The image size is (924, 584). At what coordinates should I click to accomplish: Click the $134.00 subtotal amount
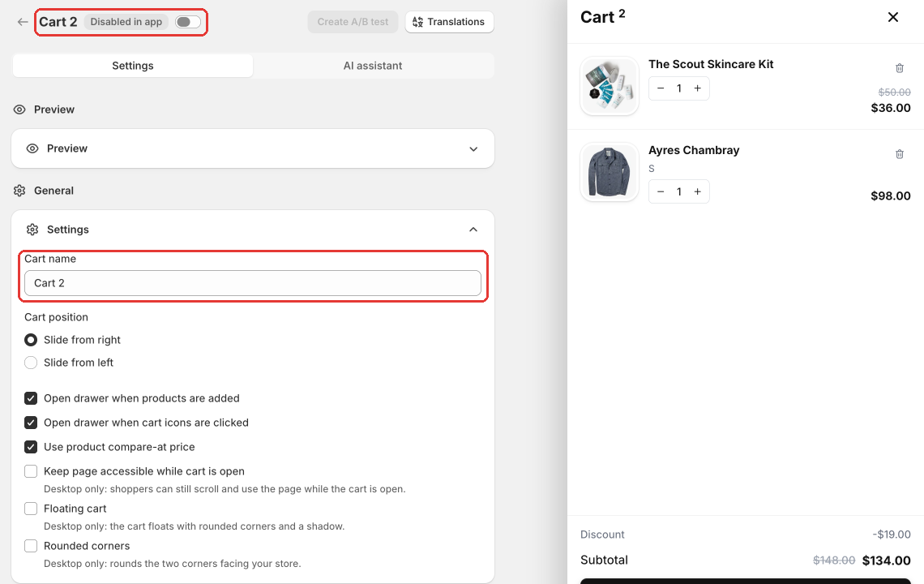[886, 560]
